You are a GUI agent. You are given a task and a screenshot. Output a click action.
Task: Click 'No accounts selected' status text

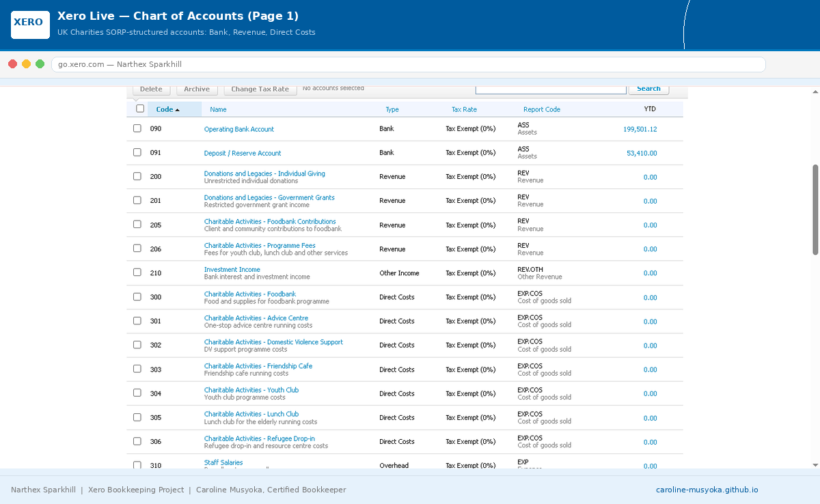[333, 87]
